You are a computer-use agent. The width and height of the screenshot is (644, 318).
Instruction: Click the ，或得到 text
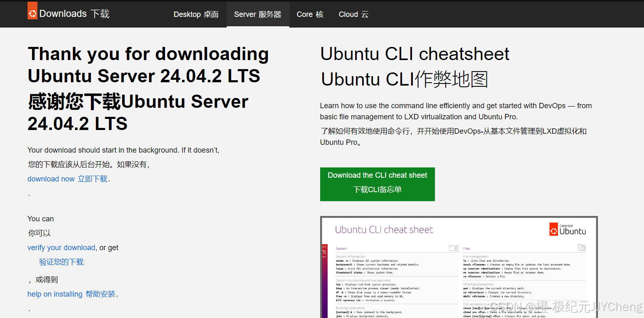coord(43,280)
